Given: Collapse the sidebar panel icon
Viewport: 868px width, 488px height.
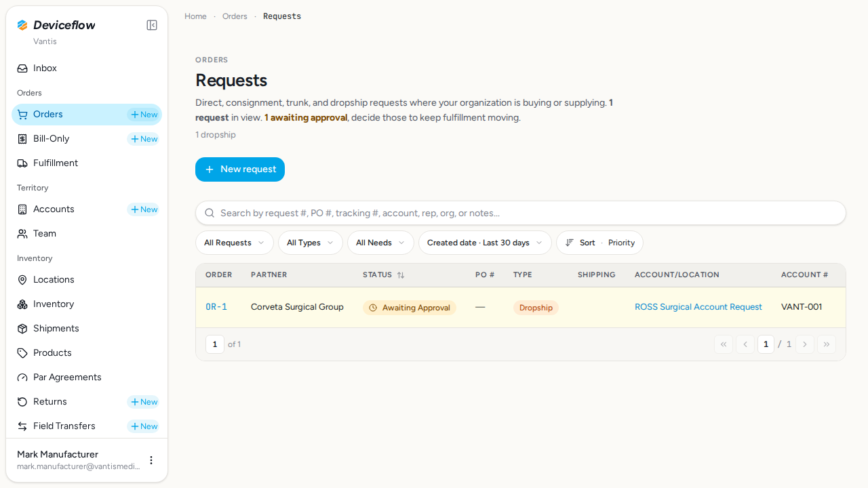Looking at the screenshot, I should coord(152,25).
